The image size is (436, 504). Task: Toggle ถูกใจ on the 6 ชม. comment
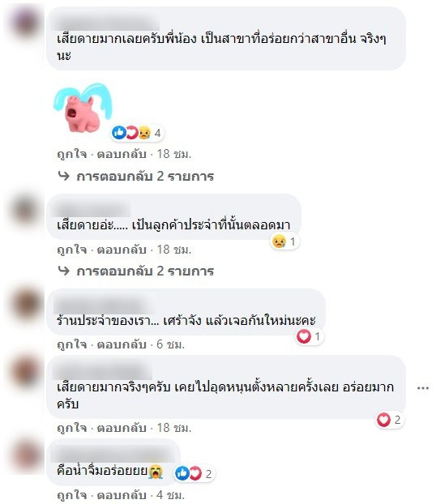(x=72, y=344)
